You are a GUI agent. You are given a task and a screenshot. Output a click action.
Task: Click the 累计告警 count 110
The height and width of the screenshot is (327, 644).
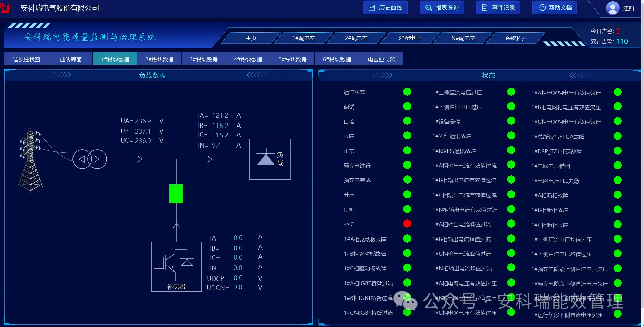tap(622, 41)
